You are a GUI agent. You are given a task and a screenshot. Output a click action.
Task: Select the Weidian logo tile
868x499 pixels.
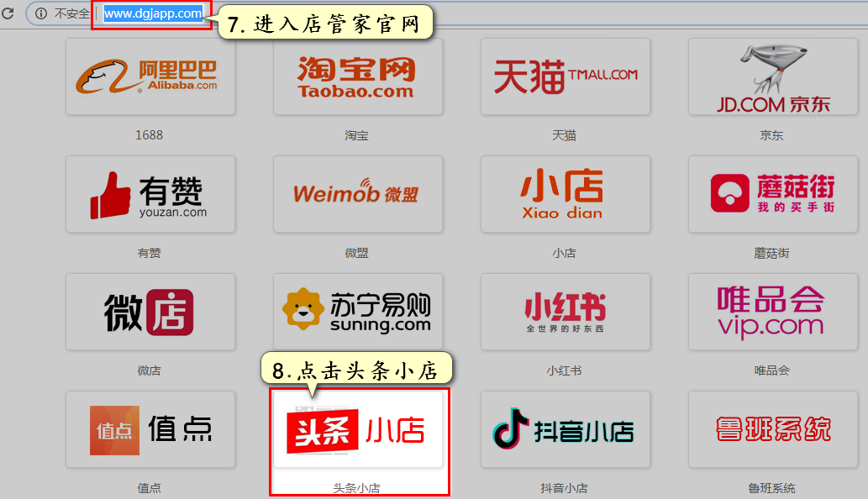[x=150, y=312]
